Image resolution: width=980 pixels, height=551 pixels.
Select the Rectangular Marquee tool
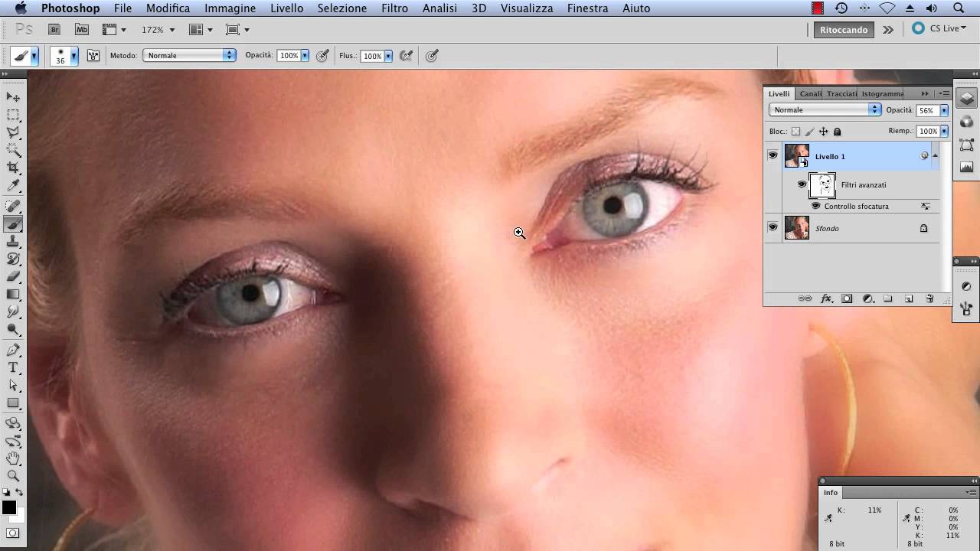point(13,115)
